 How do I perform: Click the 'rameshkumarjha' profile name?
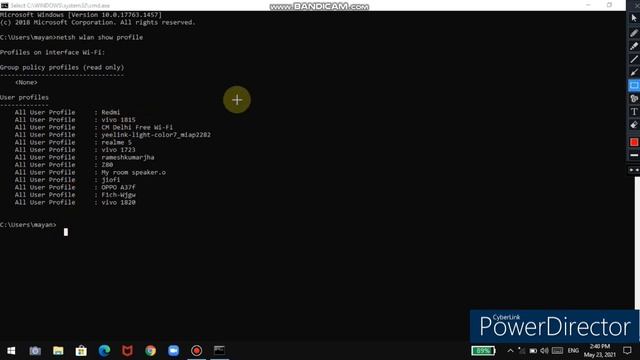(x=128, y=157)
